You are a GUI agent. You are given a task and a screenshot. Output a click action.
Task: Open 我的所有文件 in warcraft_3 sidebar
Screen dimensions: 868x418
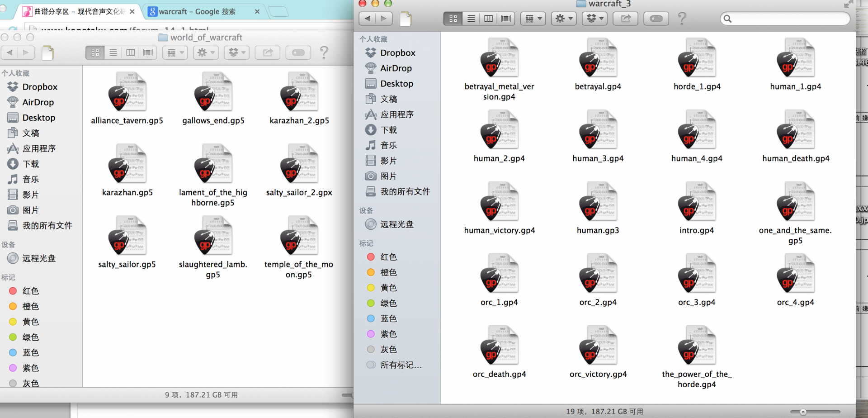click(x=398, y=191)
